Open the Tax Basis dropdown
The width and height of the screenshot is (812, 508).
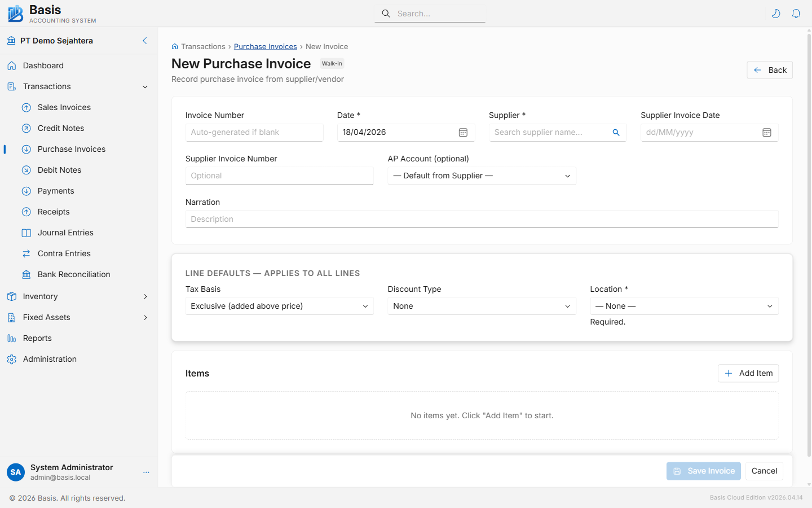click(279, 306)
